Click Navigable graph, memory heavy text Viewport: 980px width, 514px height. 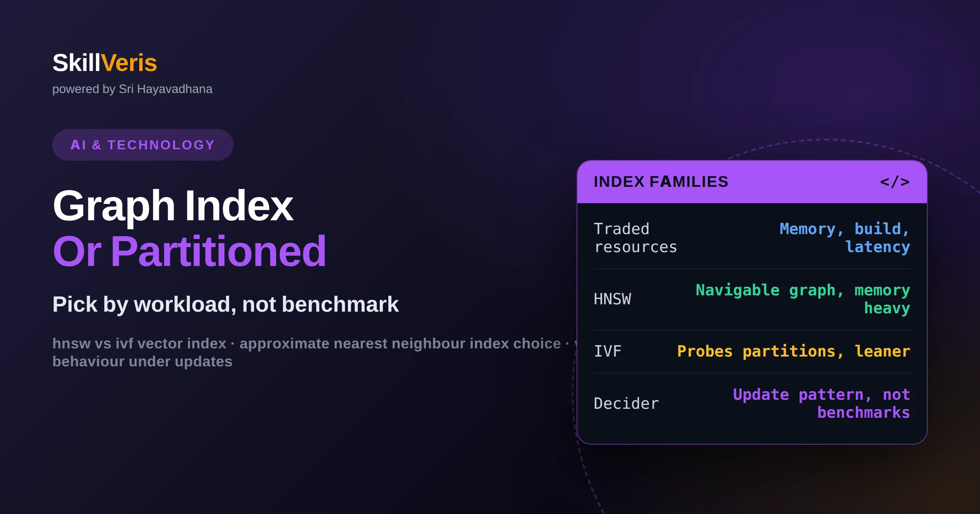pyautogui.click(x=803, y=299)
